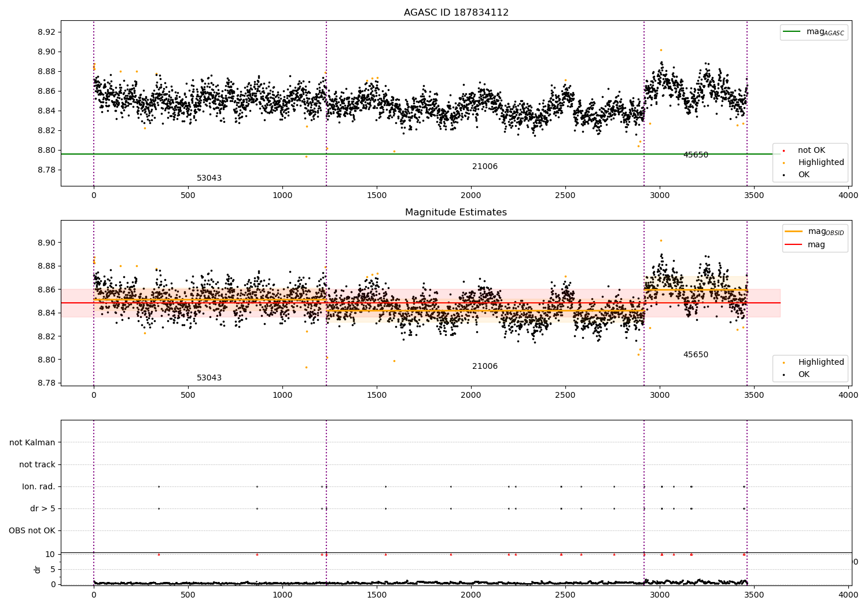Click the 'AGASC ID 187834112' plot title
The width and height of the screenshot is (868, 608).
pyautogui.click(x=456, y=13)
